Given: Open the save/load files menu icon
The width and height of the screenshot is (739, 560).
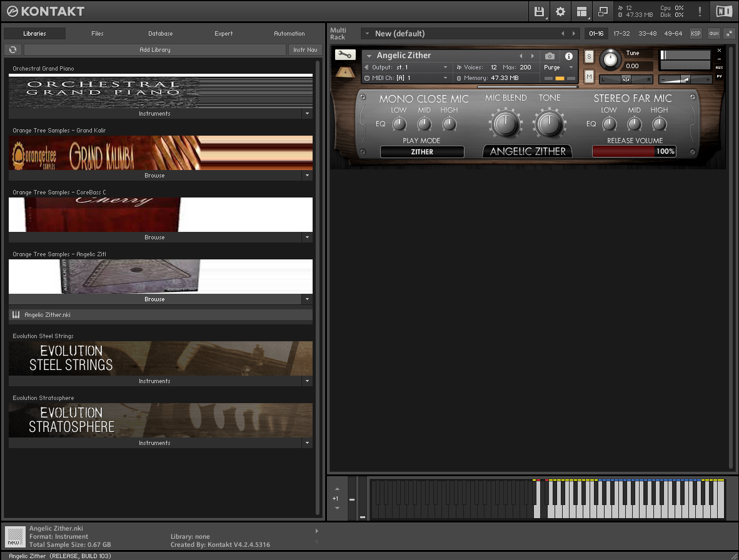Looking at the screenshot, I should coord(539,11).
